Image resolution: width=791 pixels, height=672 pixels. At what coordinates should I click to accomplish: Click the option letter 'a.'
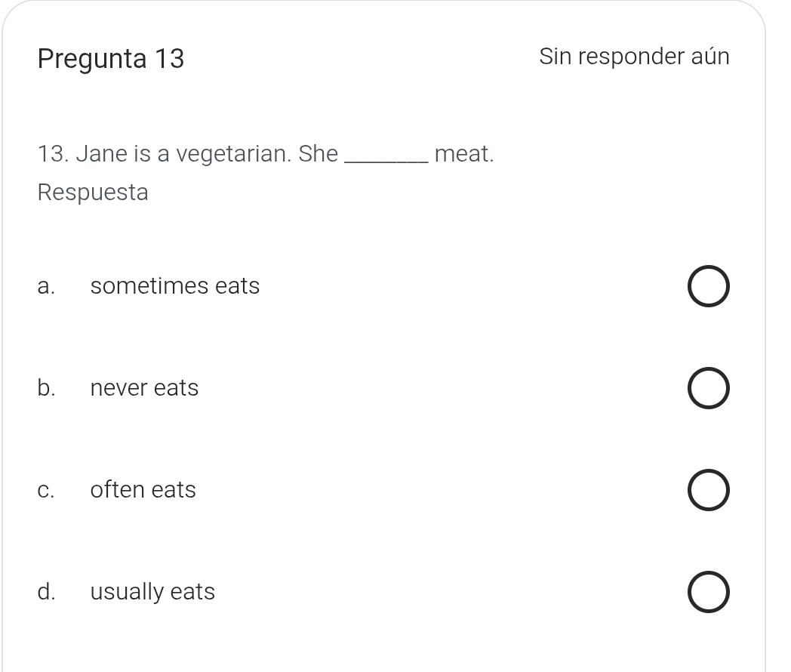click(46, 287)
